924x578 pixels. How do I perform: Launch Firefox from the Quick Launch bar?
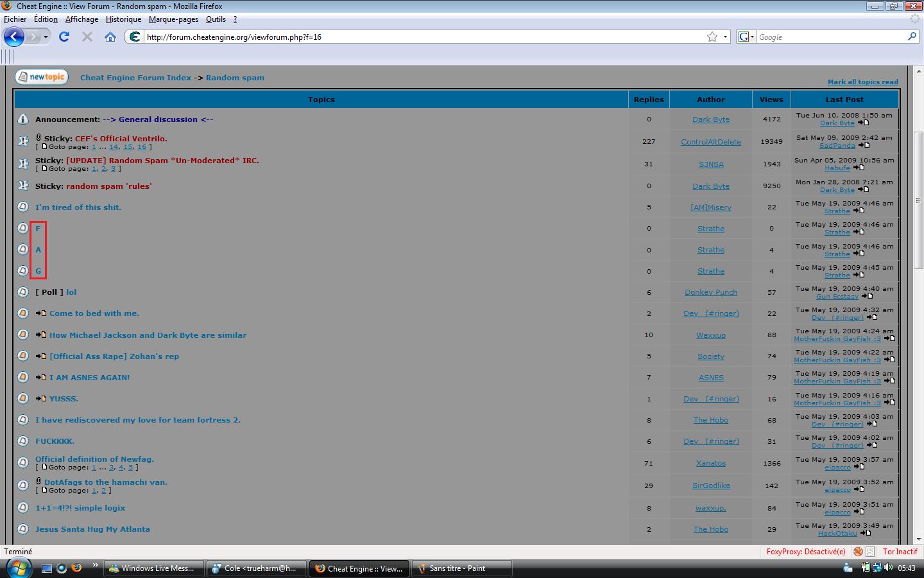pos(76,568)
